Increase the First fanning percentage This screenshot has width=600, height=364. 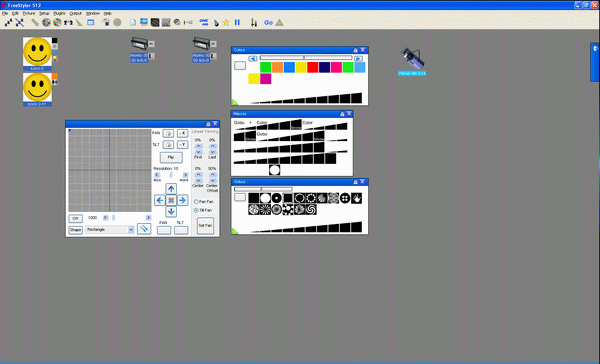pyautogui.click(x=198, y=146)
